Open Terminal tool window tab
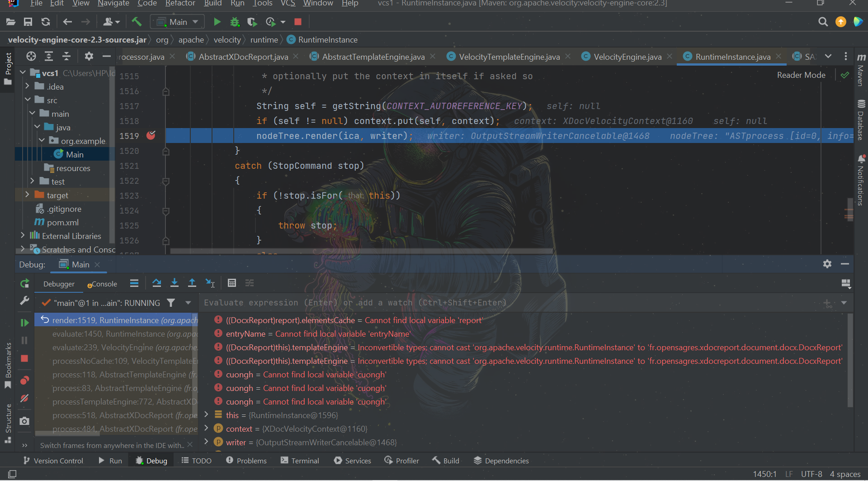The width and height of the screenshot is (868, 481). (x=300, y=461)
